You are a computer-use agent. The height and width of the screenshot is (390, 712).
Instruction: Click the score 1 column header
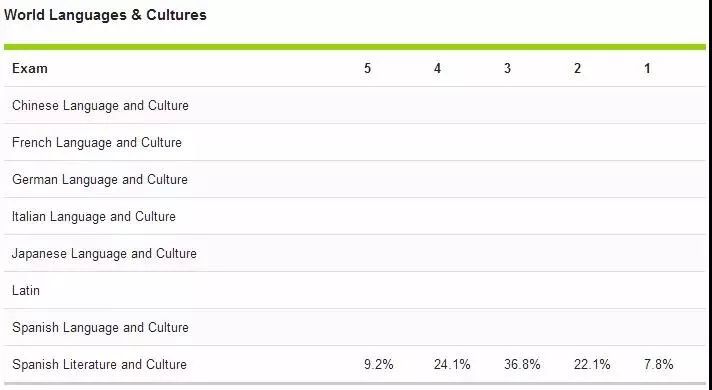[647, 69]
